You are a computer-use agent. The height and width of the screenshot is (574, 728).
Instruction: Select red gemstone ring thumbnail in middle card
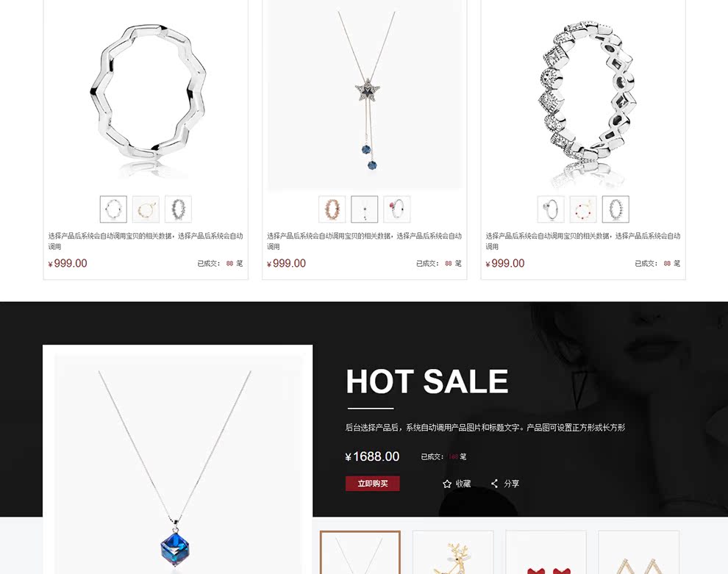(397, 209)
